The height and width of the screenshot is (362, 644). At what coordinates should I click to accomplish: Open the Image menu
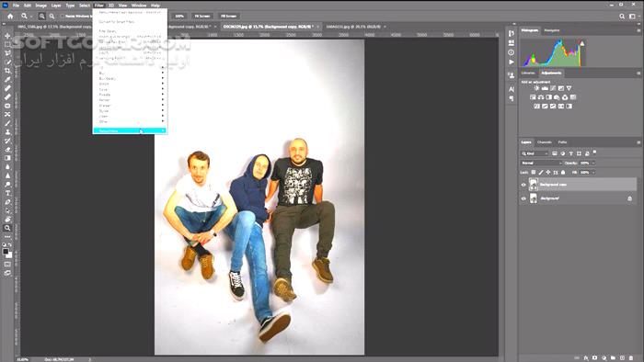[x=41, y=6]
